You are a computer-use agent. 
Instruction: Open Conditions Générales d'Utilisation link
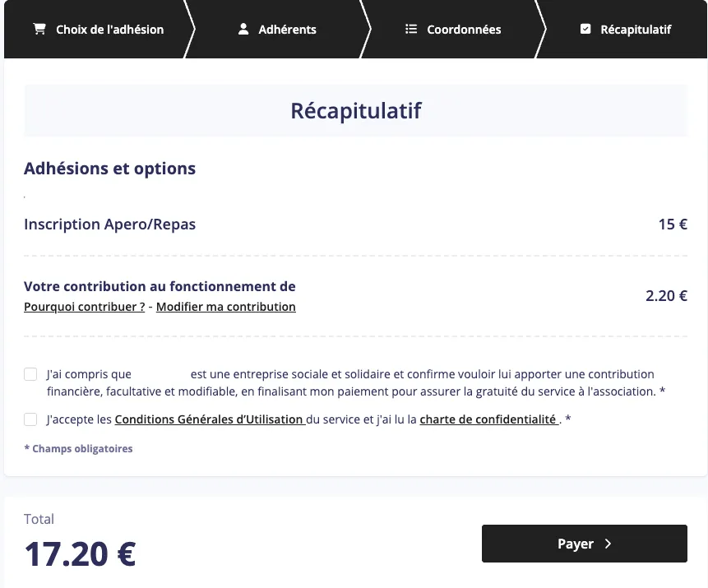(x=210, y=419)
